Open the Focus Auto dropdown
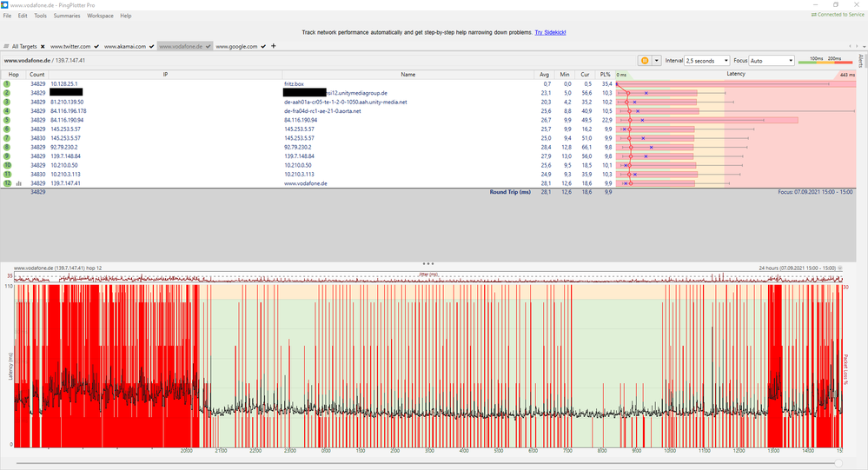Image resolution: width=868 pixels, height=470 pixels. point(772,60)
